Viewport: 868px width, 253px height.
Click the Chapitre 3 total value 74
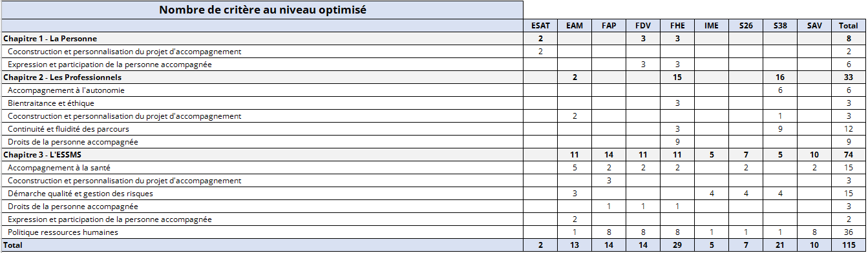(x=849, y=155)
